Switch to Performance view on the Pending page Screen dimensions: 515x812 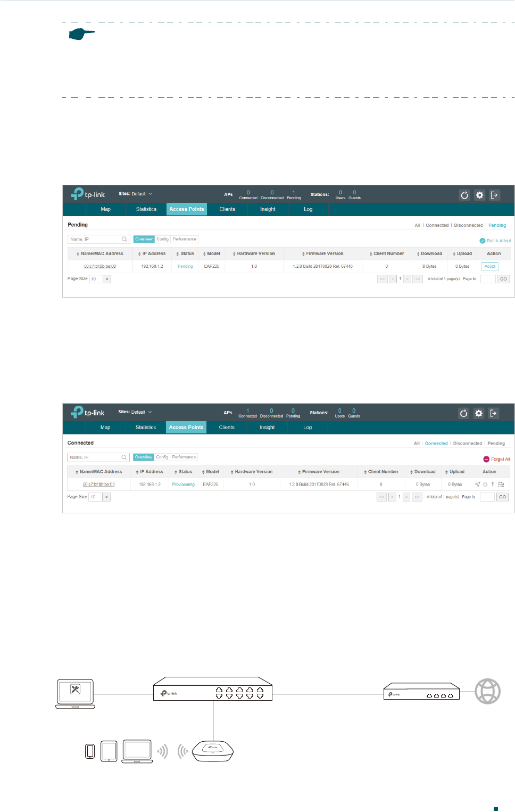coord(185,239)
